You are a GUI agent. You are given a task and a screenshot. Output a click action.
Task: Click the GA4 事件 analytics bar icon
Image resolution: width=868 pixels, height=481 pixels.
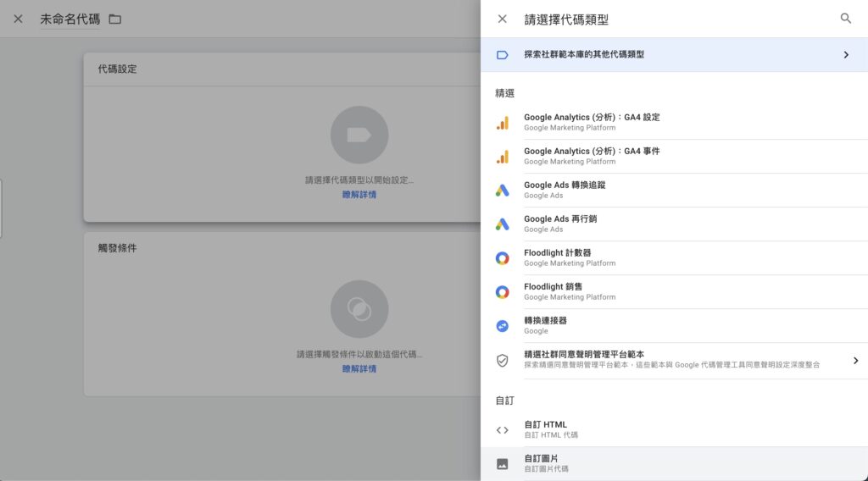(x=502, y=157)
